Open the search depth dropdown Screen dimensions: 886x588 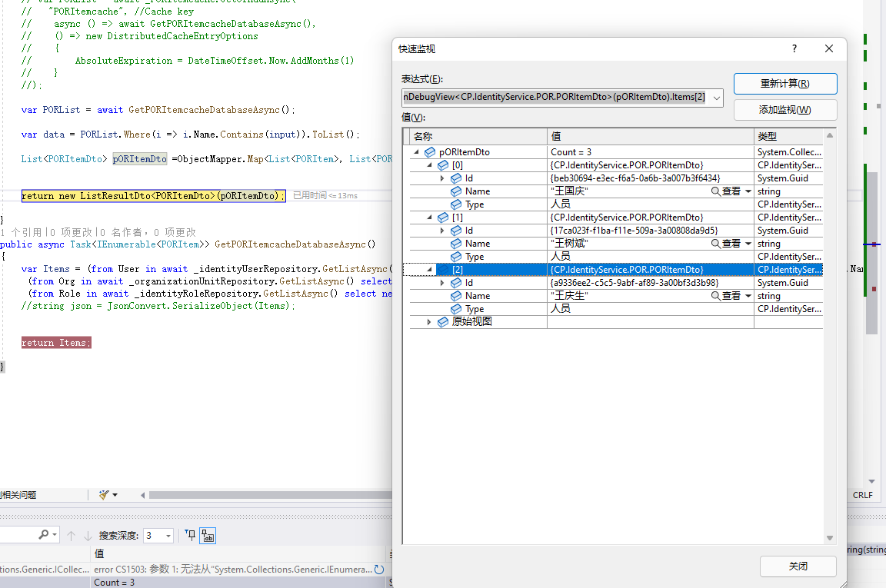pos(168,536)
